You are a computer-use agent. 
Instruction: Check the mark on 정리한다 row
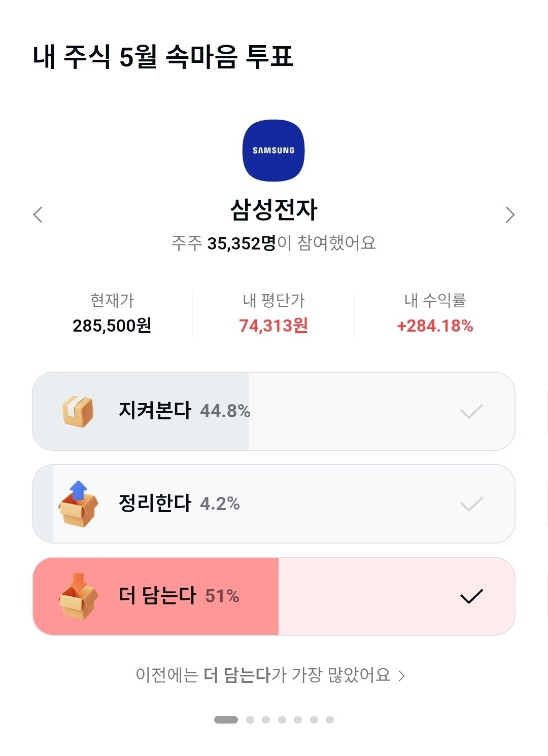point(471,504)
